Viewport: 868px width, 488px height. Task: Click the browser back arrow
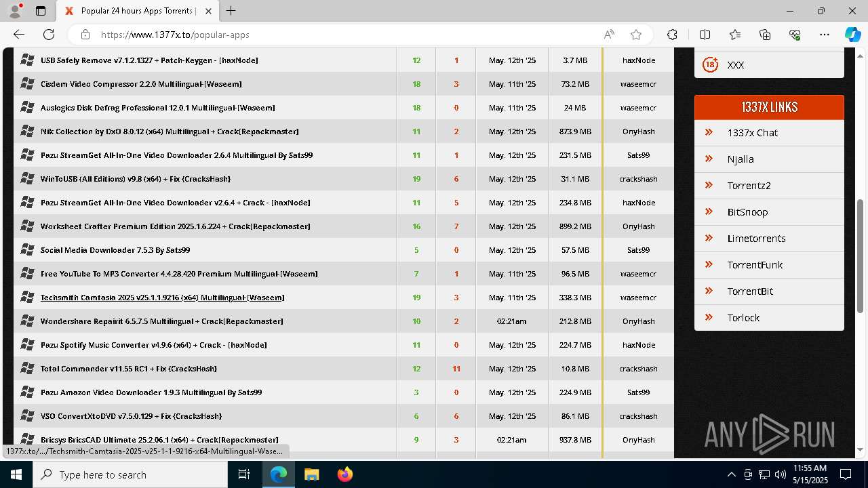19,35
